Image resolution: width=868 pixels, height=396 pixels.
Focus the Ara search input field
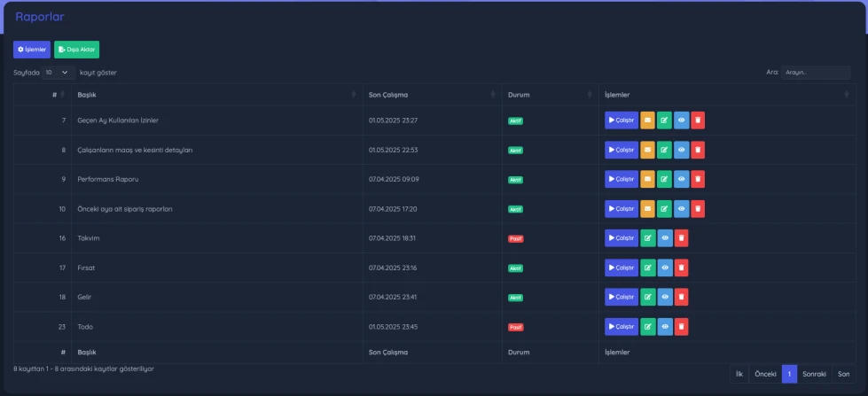pos(816,73)
